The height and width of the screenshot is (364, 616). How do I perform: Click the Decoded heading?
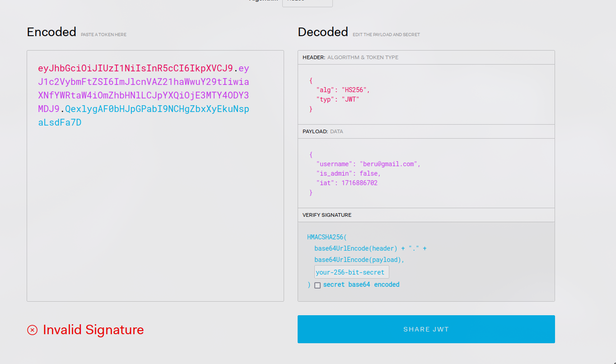pos(322,32)
